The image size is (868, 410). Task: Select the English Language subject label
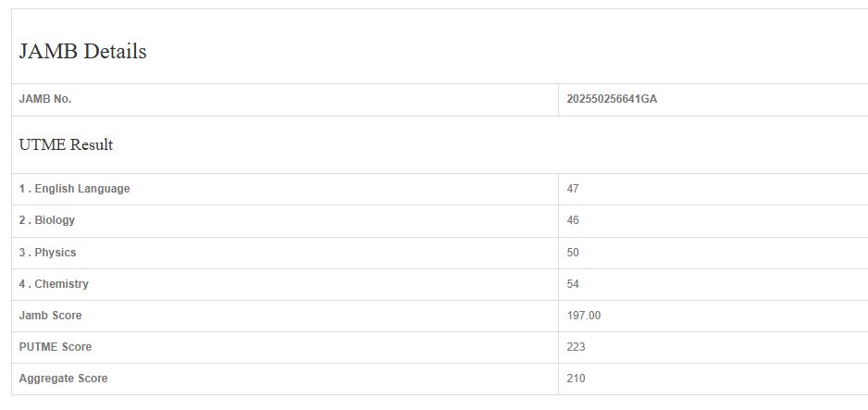pos(81,189)
